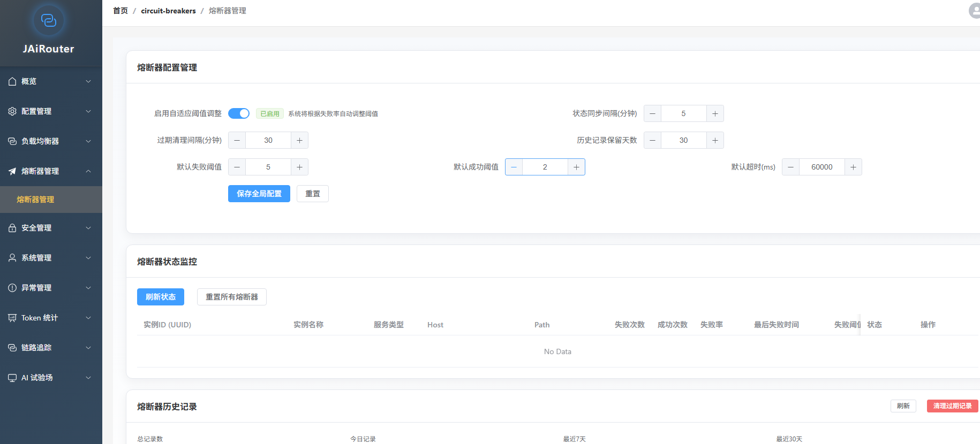Open the 系统管理 sidebar menu
Screen dimensions: 980x444
coord(51,258)
